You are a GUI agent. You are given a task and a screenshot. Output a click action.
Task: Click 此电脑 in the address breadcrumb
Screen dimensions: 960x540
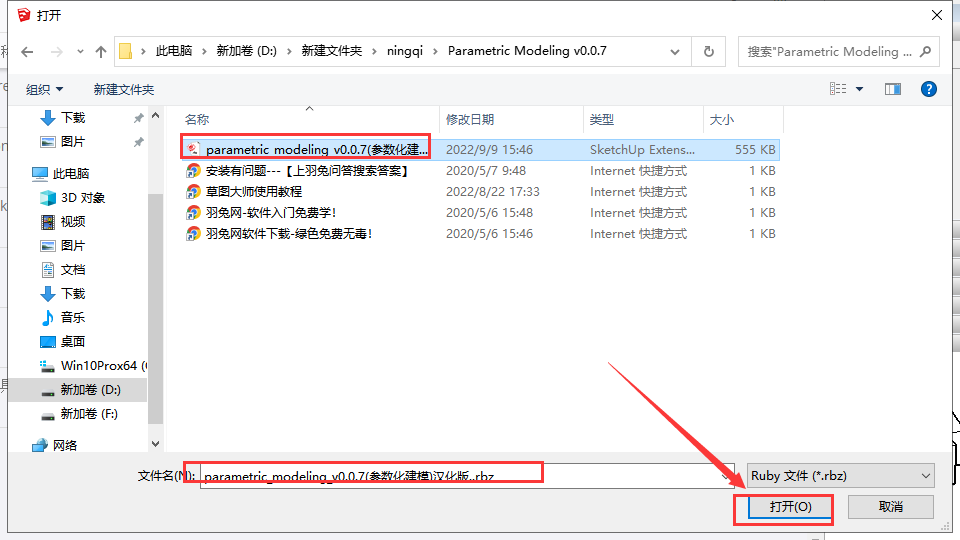[174, 51]
